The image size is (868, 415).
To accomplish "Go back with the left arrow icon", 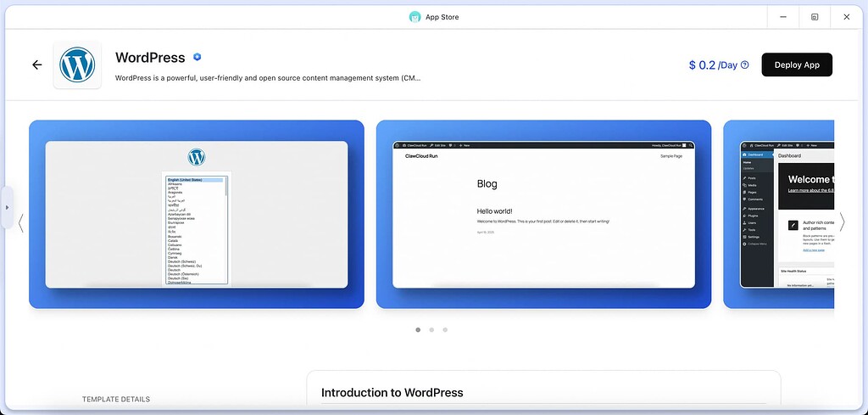I will [x=37, y=64].
